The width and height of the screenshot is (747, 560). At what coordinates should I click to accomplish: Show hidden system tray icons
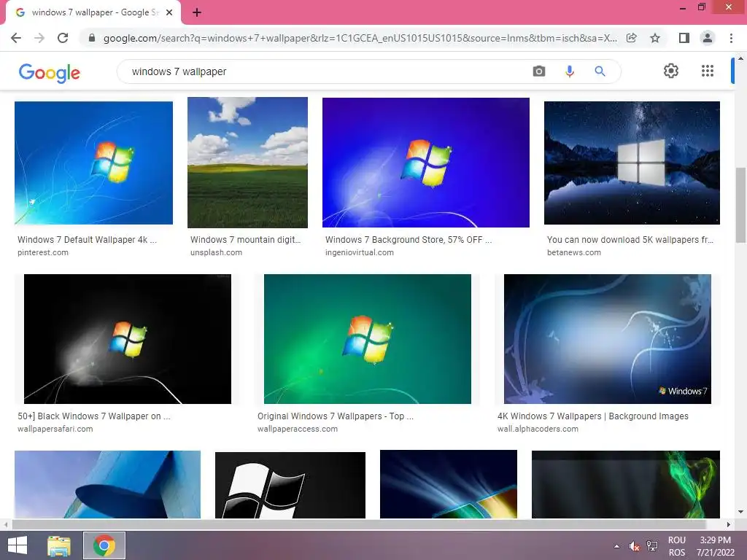pyautogui.click(x=617, y=546)
